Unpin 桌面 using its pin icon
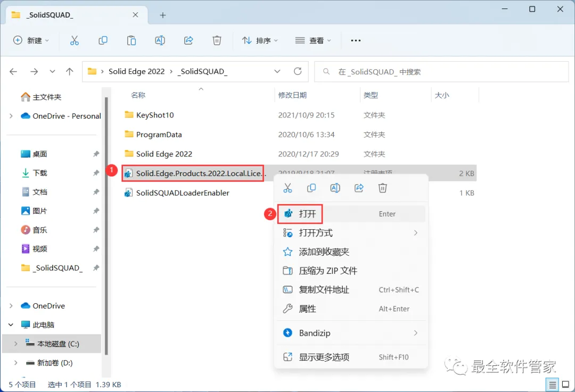Screen dimensions: 575x392 [x=96, y=154]
